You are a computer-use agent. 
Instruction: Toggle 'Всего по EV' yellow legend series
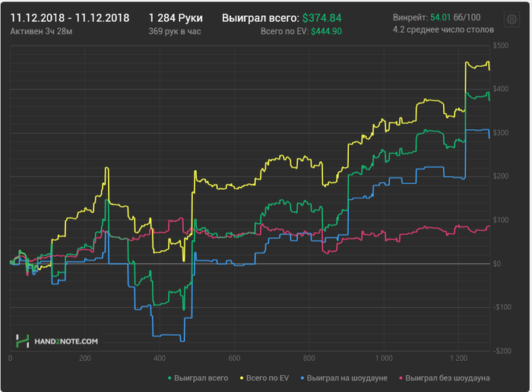point(264,378)
